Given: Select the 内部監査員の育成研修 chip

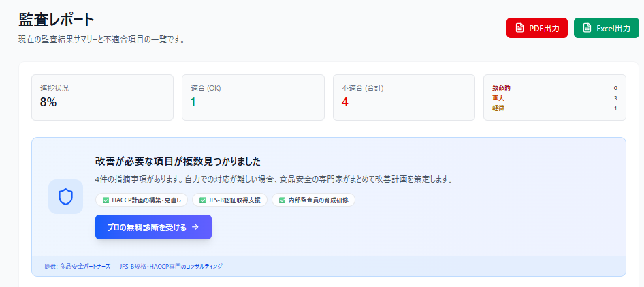Looking at the screenshot, I should pyautogui.click(x=313, y=200).
